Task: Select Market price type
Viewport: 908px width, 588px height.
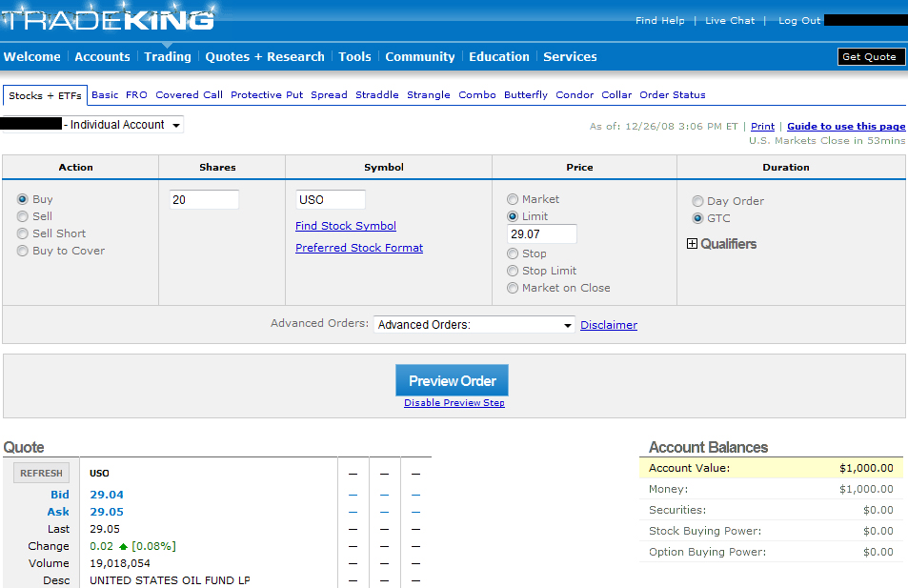Action: (513, 199)
